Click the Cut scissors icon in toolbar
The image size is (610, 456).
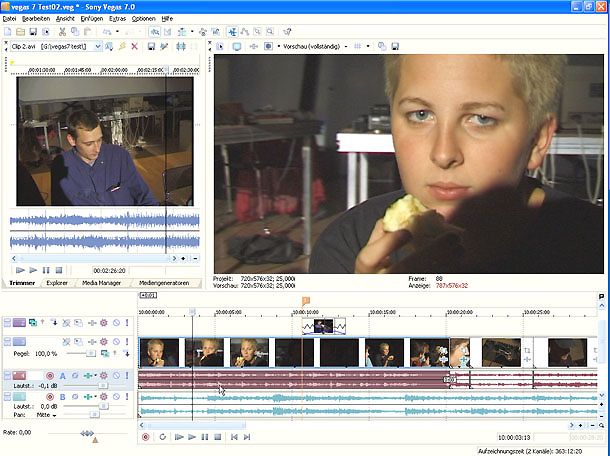click(x=61, y=32)
